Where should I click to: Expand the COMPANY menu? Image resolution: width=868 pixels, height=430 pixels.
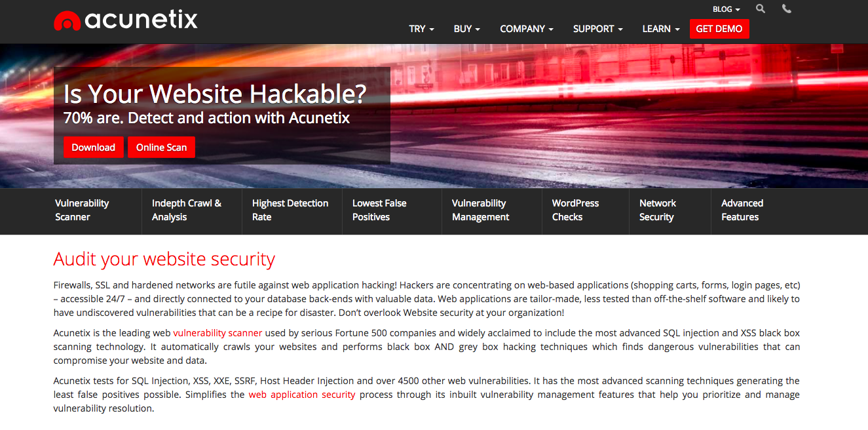click(x=527, y=29)
